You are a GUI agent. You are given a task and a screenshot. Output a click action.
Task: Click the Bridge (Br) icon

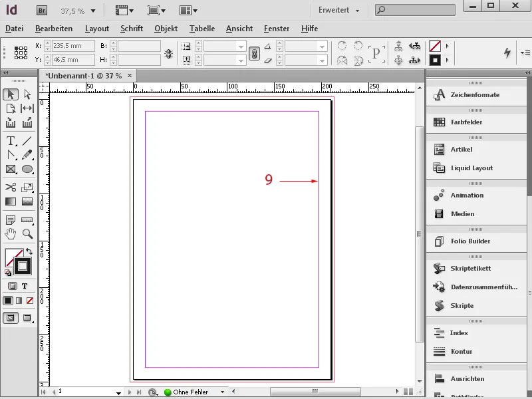pos(42,11)
